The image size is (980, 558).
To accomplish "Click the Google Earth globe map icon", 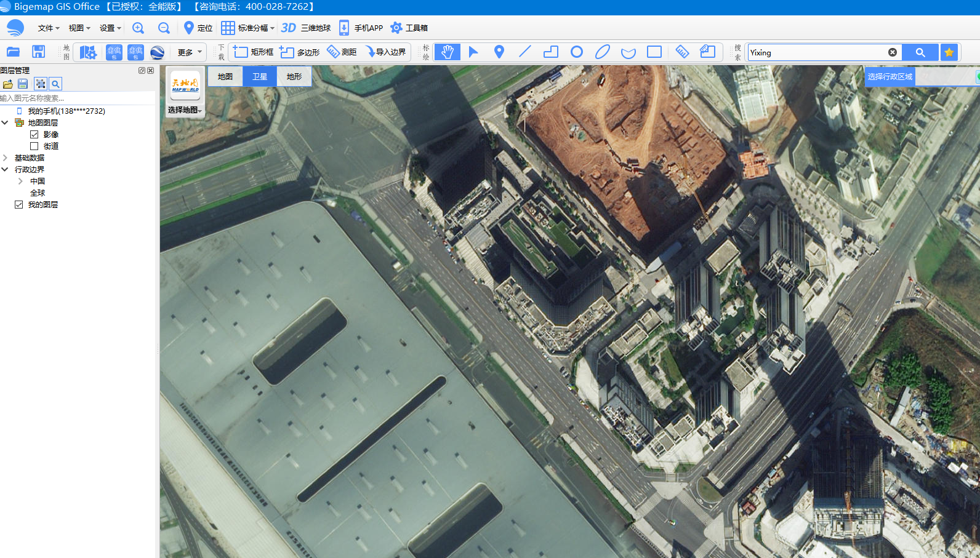I will 157,53.
